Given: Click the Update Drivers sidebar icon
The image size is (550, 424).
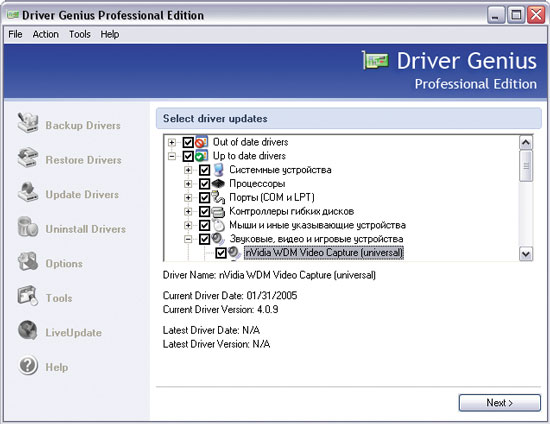Looking at the screenshot, I should (28, 192).
